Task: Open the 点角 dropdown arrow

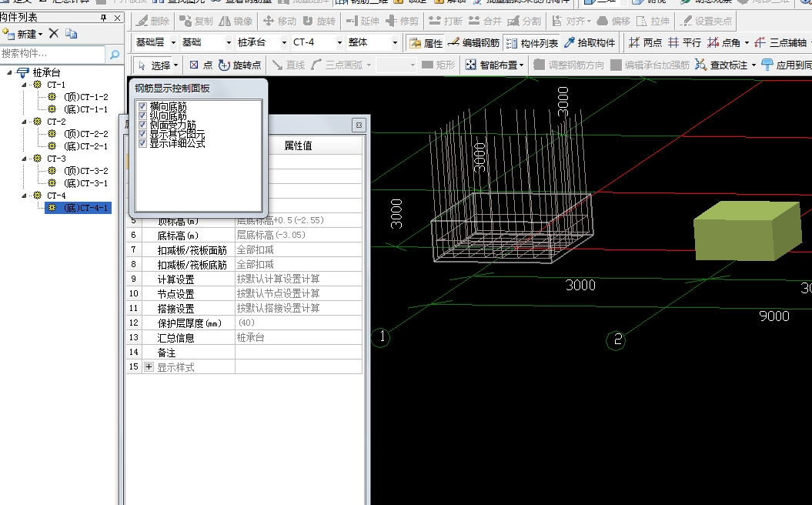Action: click(x=747, y=43)
